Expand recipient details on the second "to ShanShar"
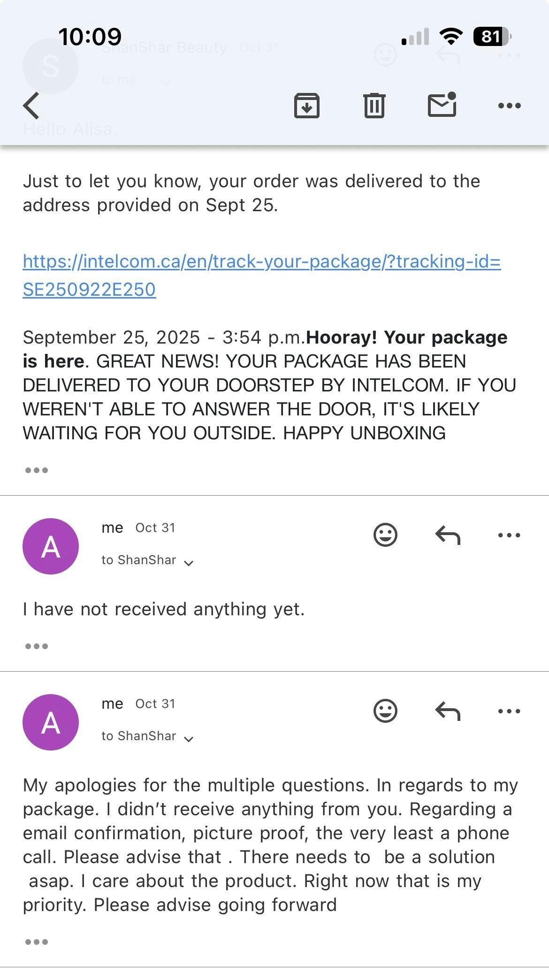This screenshot has height=980, width=549. pyautogui.click(x=189, y=738)
